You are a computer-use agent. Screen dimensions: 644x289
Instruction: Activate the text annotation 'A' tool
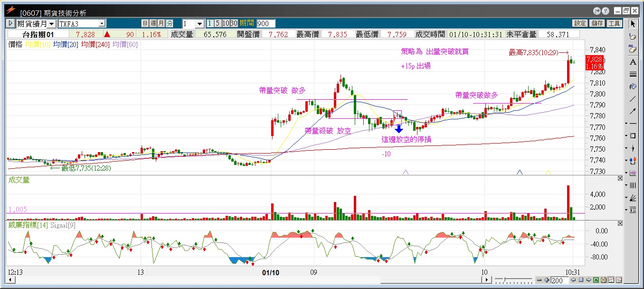point(633,62)
